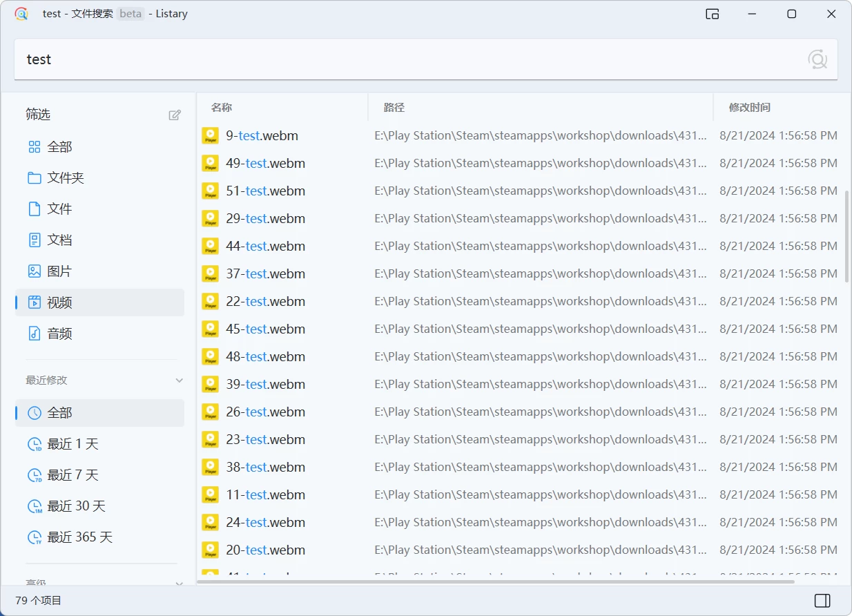The image size is (852, 616).
Task: Select file 20-test.webm
Action: pyautogui.click(x=266, y=550)
